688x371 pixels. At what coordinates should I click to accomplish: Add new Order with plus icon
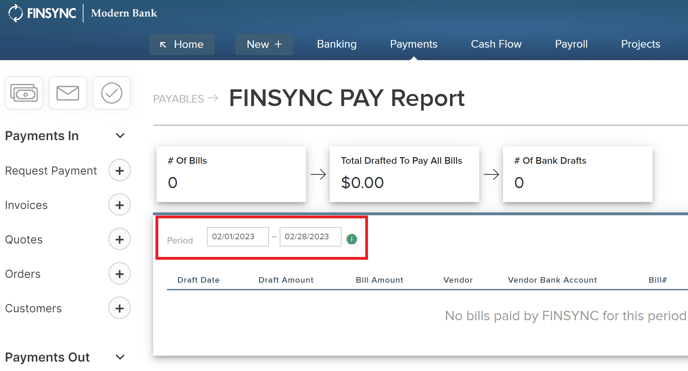tap(119, 274)
